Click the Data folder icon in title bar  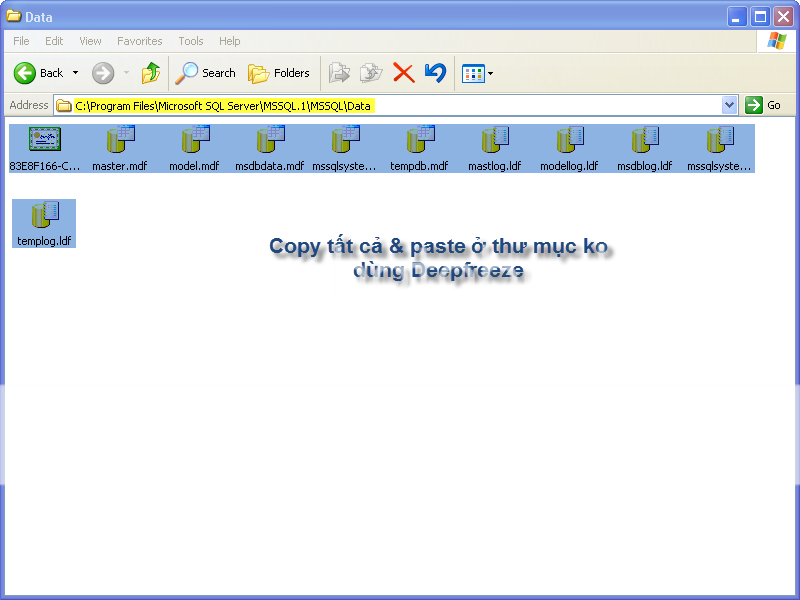coord(14,16)
